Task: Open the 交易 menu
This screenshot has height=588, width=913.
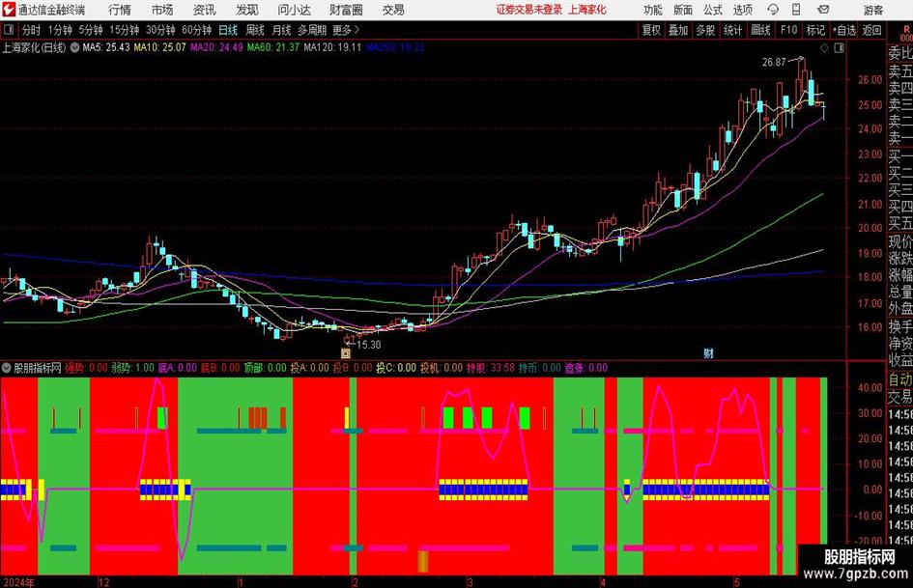Action: 393,10
